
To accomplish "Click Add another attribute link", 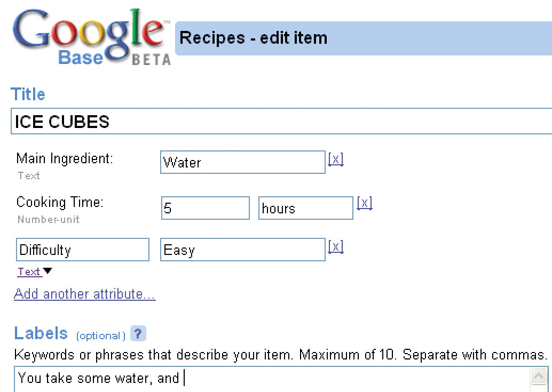I will tap(85, 294).
